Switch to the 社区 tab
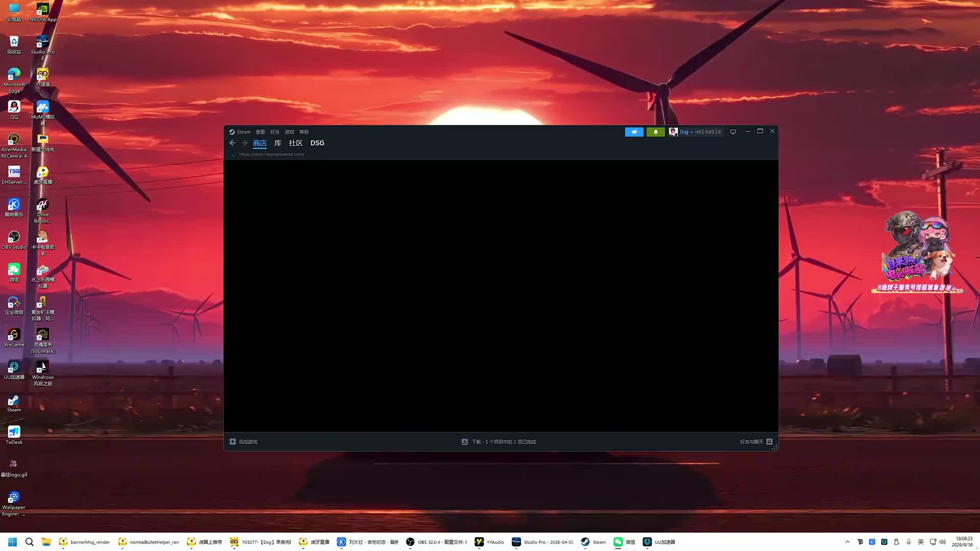This screenshot has height=551, width=980. pyautogui.click(x=296, y=143)
